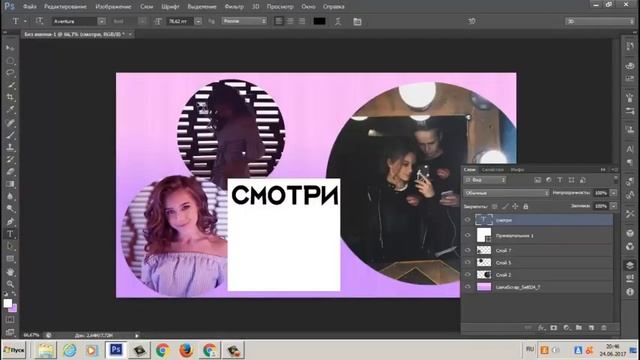Change screen mode from toolbar bottom
Image resolution: width=640 pixels, height=360 pixels.
pos(10,332)
